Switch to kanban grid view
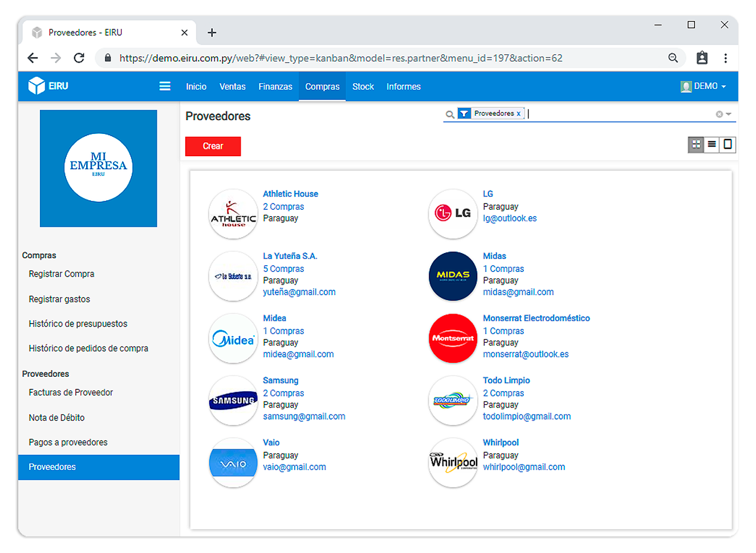Image resolution: width=756 pixels, height=553 pixels. click(696, 145)
